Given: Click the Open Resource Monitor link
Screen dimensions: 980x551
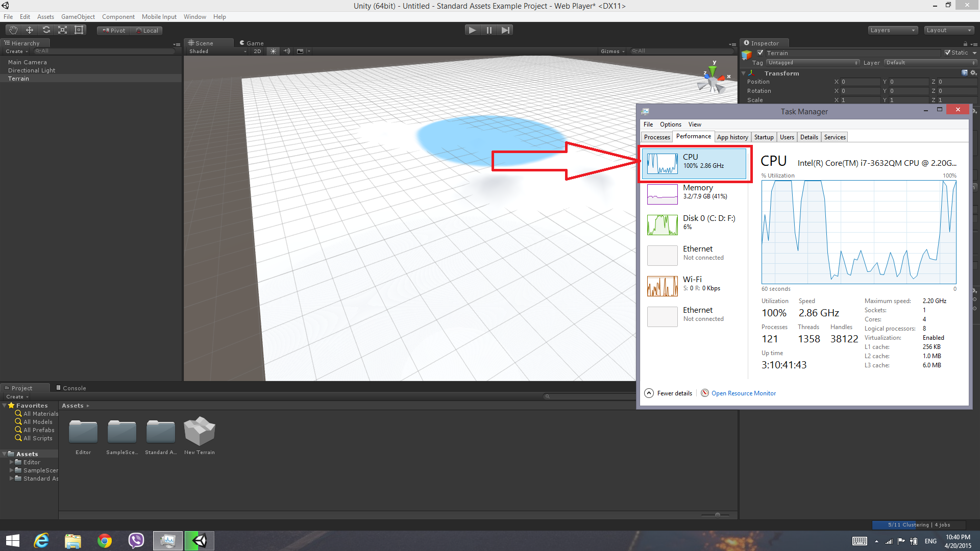Looking at the screenshot, I should tap(743, 393).
